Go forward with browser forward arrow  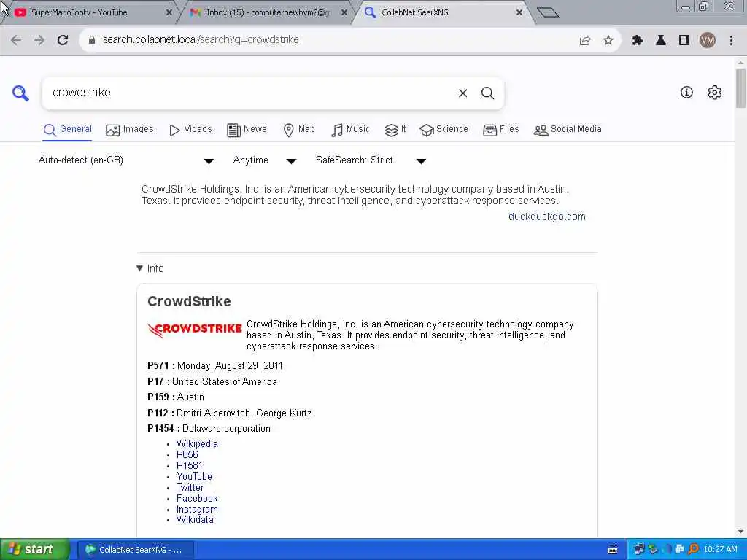click(39, 40)
